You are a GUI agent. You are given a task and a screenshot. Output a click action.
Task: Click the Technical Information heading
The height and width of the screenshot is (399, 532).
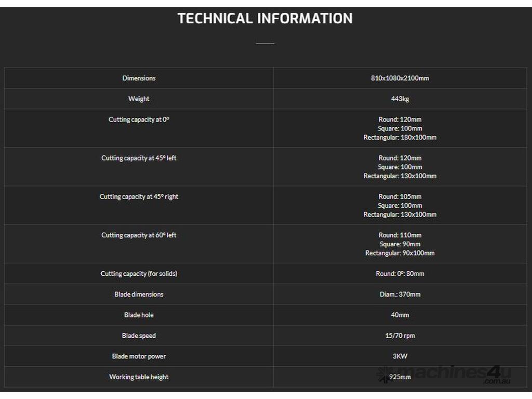pyautogui.click(x=265, y=18)
